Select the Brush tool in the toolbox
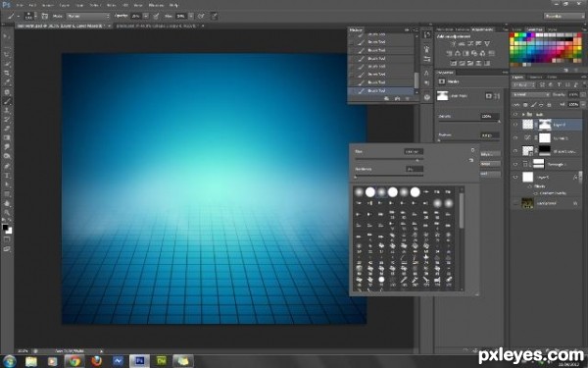Image resolution: width=588 pixels, height=368 pixels. point(7,101)
